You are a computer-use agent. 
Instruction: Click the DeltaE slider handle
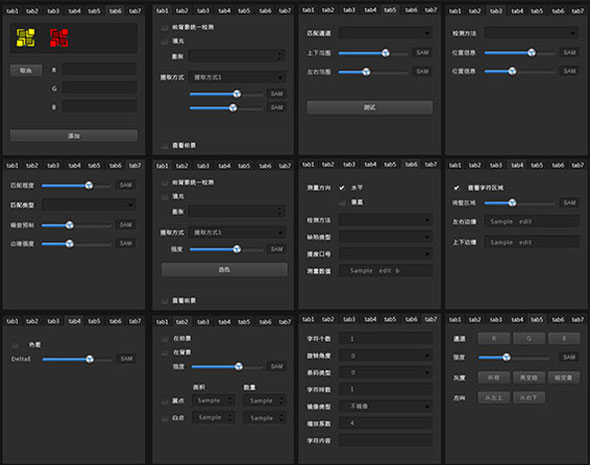90,359
